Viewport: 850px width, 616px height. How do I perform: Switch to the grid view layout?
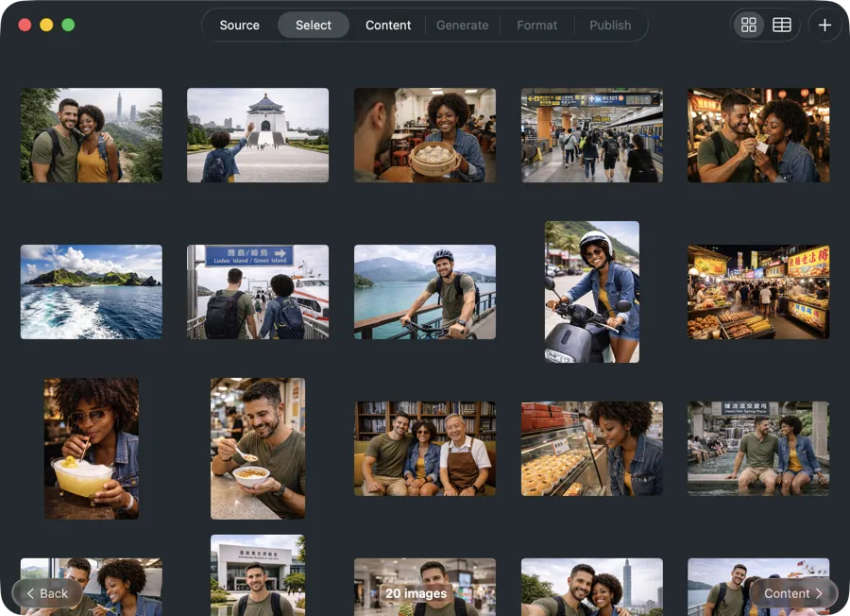(749, 25)
